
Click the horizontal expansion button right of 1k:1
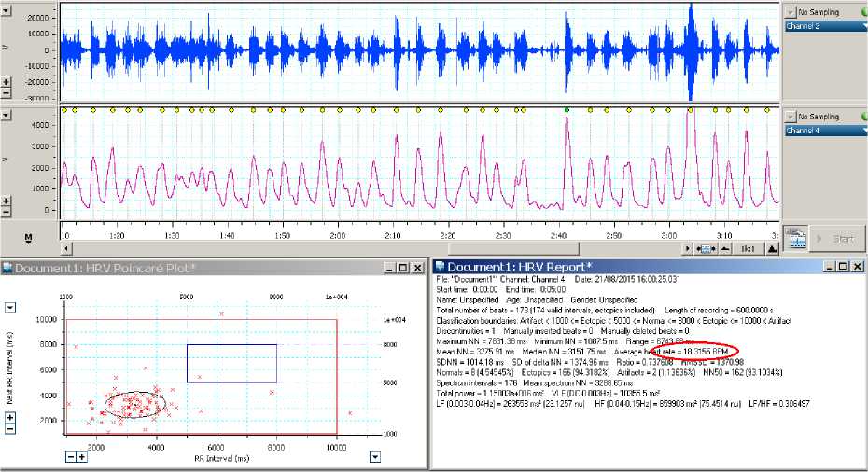pos(772,249)
